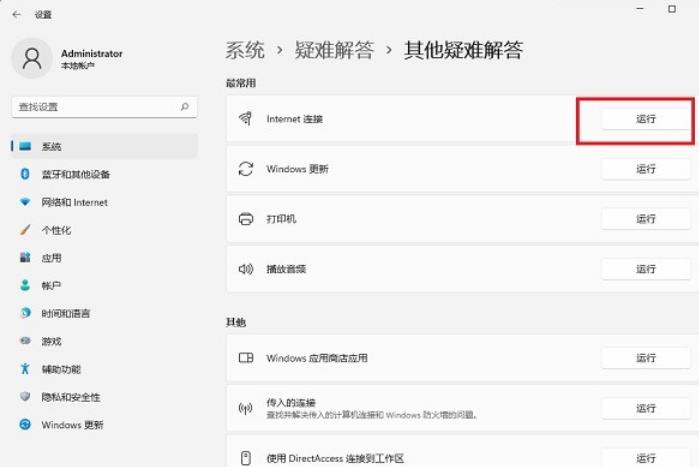This screenshot has width=699, height=467.
Task: Go to 网络和 Internet settings
Action: coord(104,202)
